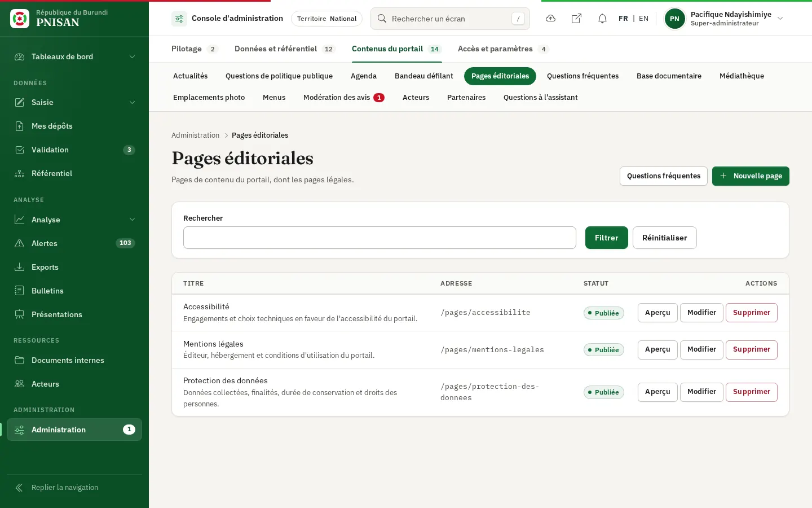Open the notifications bell
Screen dimensions: 812x508
[x=602, y=19]
